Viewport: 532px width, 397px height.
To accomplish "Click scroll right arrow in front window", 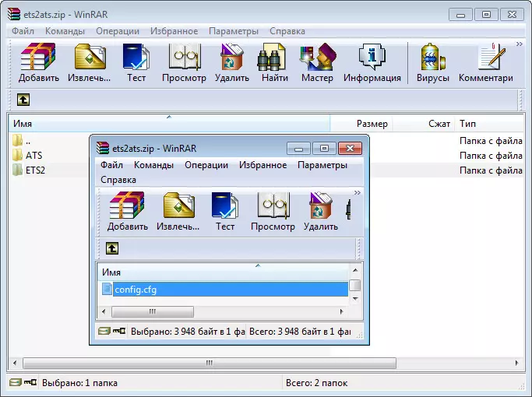I will (x=341, y=311).
